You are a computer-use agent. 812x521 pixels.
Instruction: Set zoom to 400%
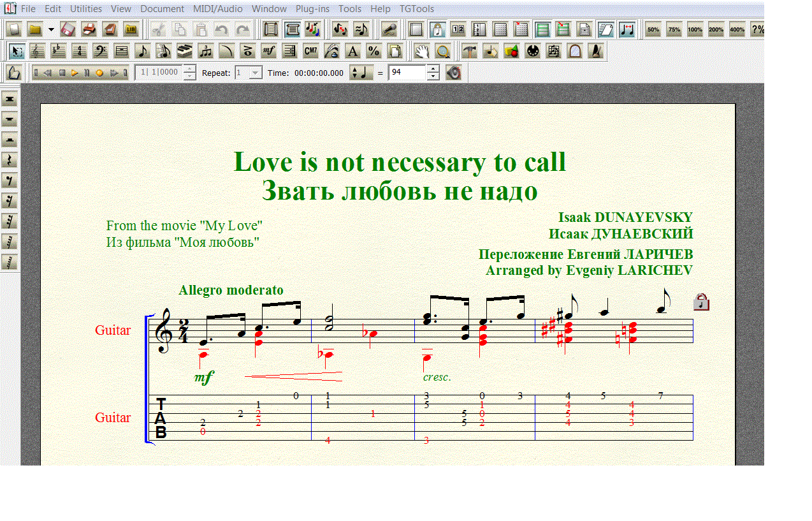(737, 29)
